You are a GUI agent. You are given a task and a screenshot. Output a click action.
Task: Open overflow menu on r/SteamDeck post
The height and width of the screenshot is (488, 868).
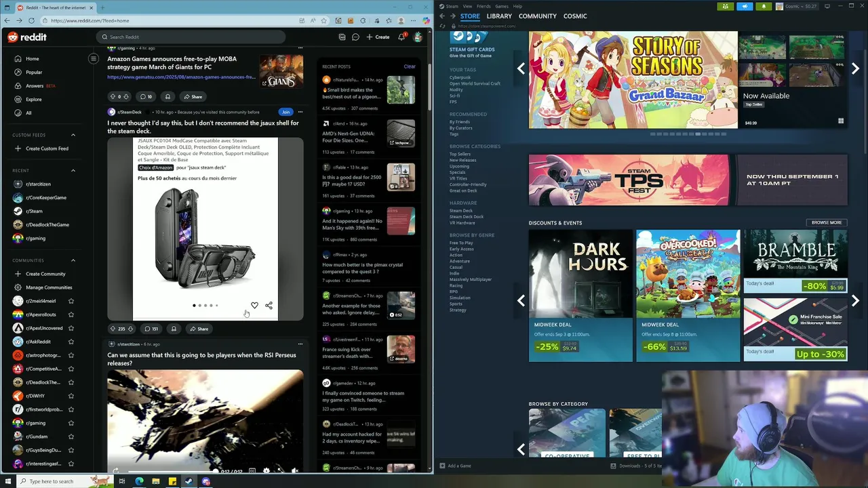(x=300, y=112)
